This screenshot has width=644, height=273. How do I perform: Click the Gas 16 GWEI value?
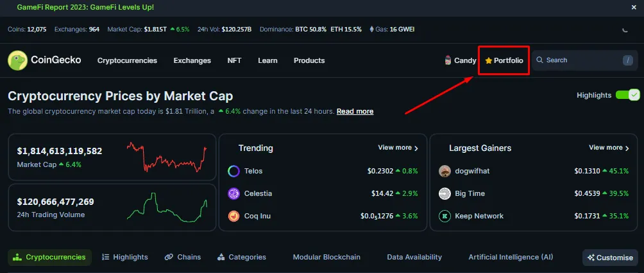tap(402, 29)
